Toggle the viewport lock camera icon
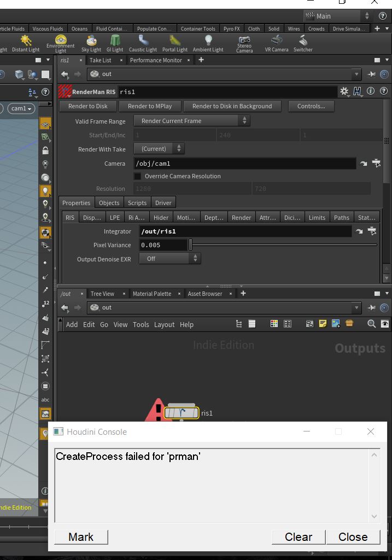 click(45, 150)
